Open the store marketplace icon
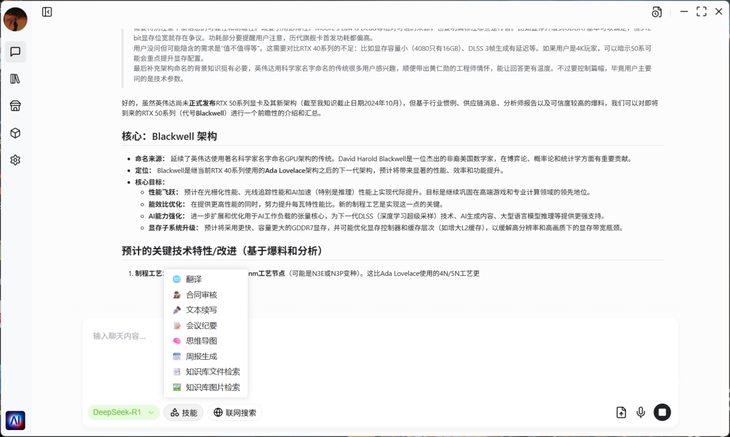Viewport: 730px width, 437px height. tap(15, 106)
